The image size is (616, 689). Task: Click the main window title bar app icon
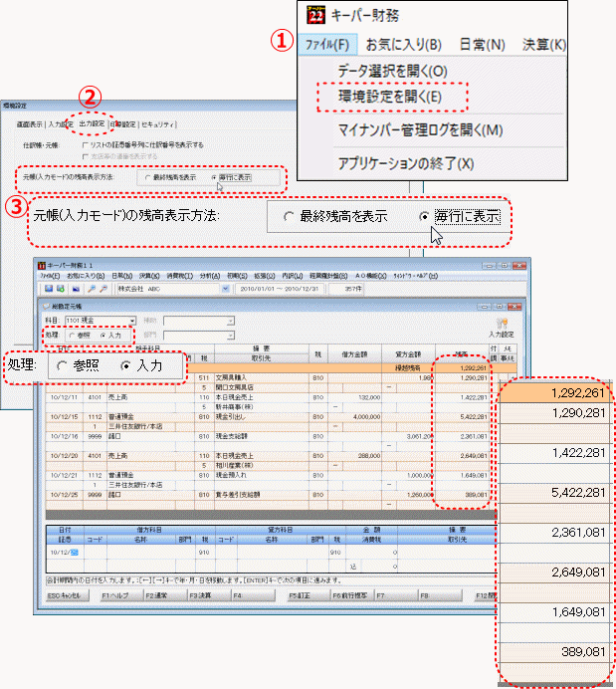pos(42,266)
